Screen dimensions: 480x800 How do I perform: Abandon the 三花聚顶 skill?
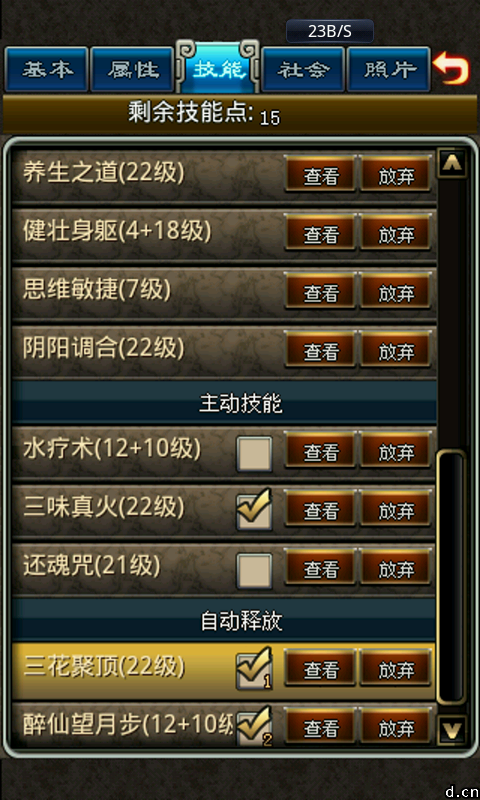coord(395,669)
